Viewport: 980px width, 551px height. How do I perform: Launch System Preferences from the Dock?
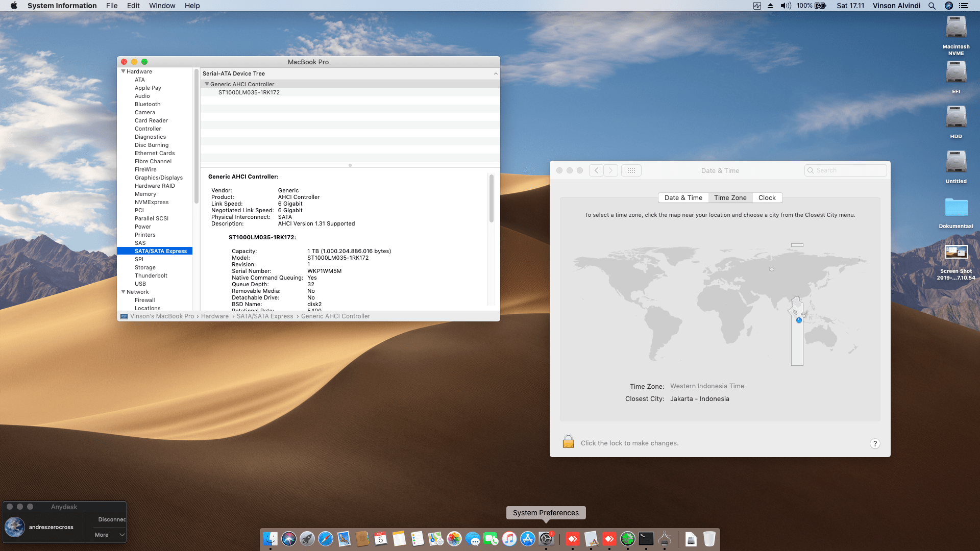pos(546,539)
